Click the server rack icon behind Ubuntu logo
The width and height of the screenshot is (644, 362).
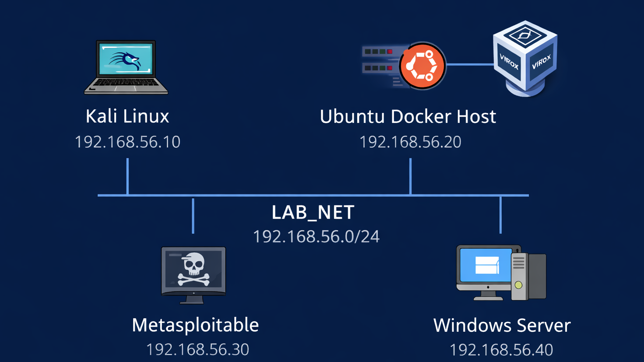click(380, 66)
